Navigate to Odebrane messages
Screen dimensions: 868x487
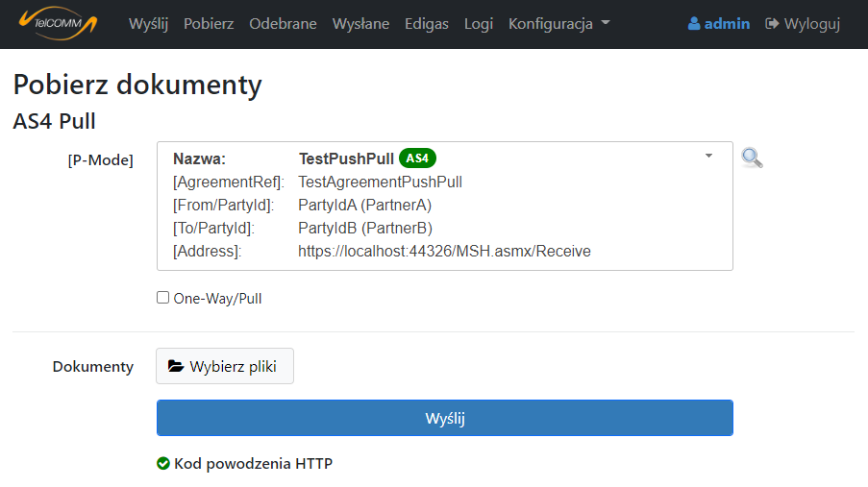tap(283, 24)
